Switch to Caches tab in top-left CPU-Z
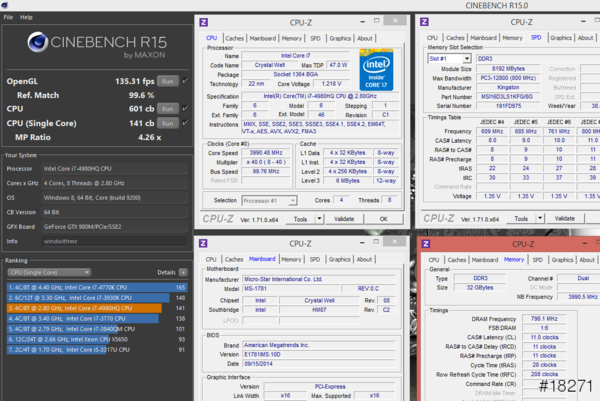The image size is (600, 401). coord(235,38)
